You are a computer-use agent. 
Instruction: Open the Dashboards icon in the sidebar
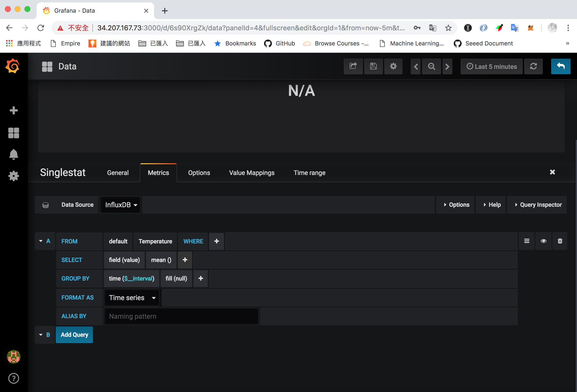click(x=14, y=133)
